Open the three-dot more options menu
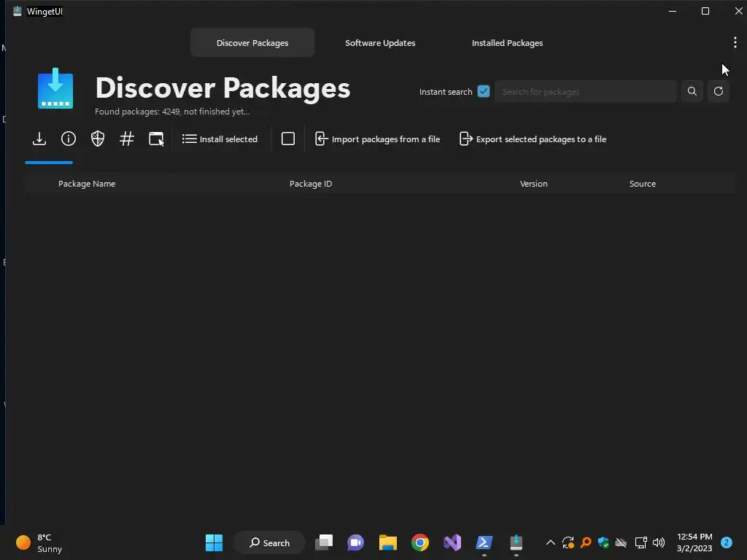 (735, 42)
